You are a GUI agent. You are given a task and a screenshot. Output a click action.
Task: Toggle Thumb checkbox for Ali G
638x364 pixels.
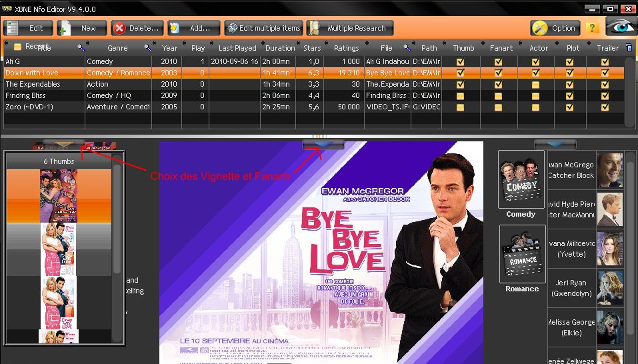[x=460, y=62]
